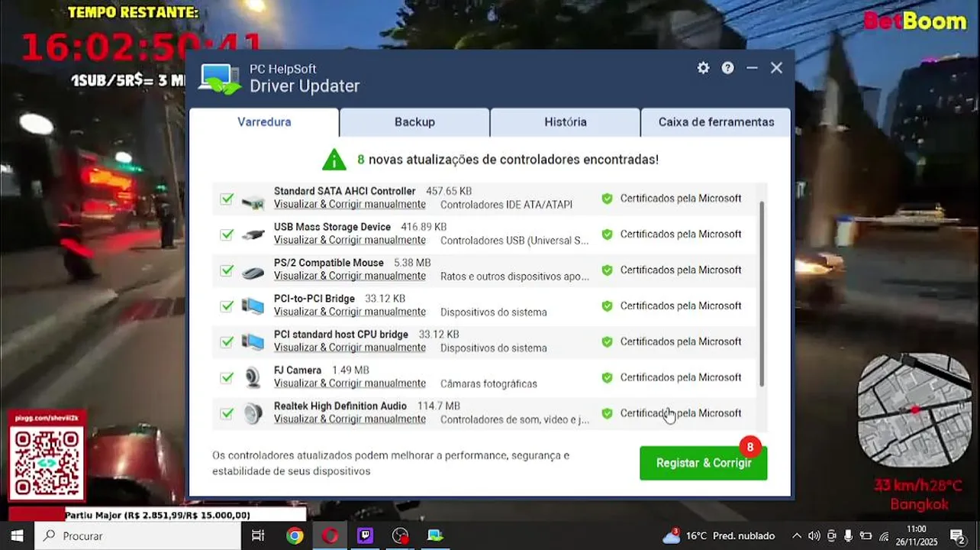
Task: Click the Procurar search box
Action: 138,535
